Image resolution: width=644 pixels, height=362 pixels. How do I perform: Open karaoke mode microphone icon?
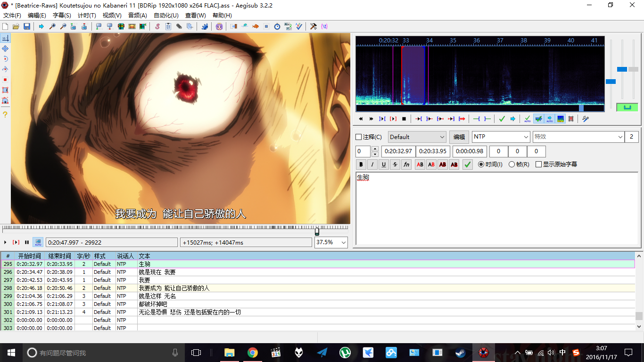pos(586,119)
